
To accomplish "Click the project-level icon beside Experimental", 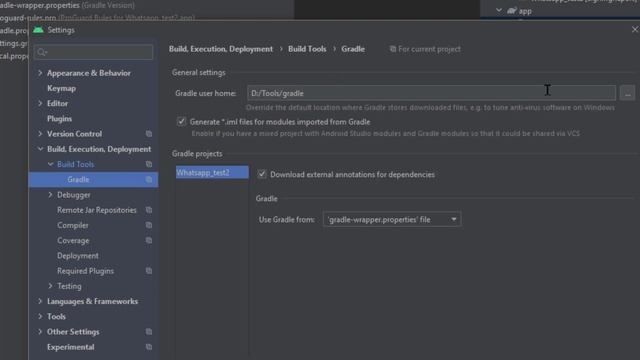I will [x=149, y=347].
